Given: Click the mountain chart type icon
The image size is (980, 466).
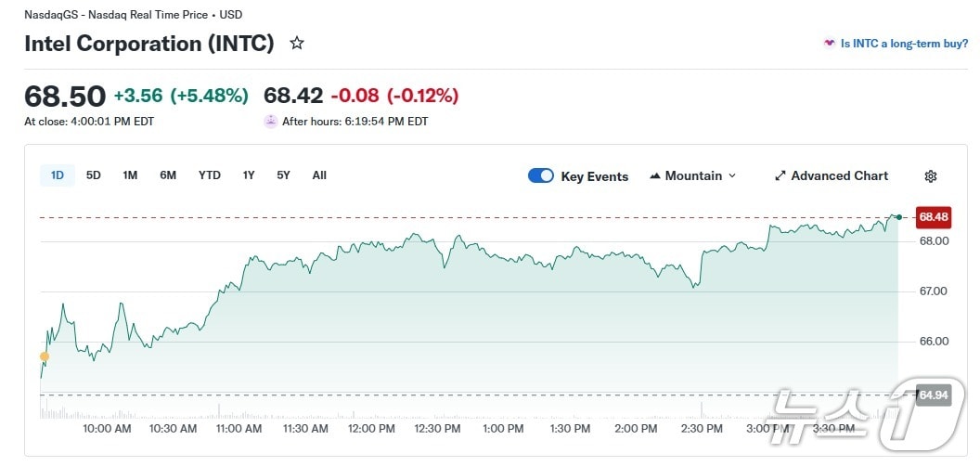Looking at the screenshot, I should tap(655, 176).
